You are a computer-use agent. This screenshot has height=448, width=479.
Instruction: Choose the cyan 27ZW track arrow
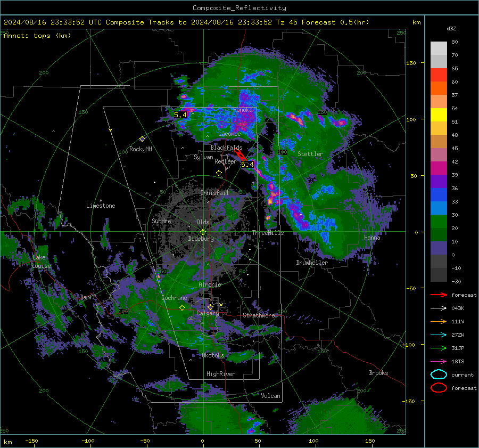click(439, 335)
